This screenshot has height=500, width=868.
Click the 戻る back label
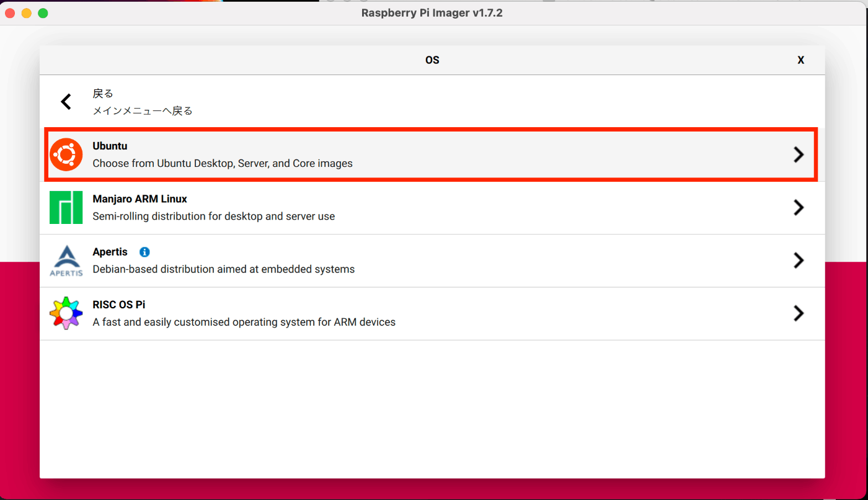103,94
